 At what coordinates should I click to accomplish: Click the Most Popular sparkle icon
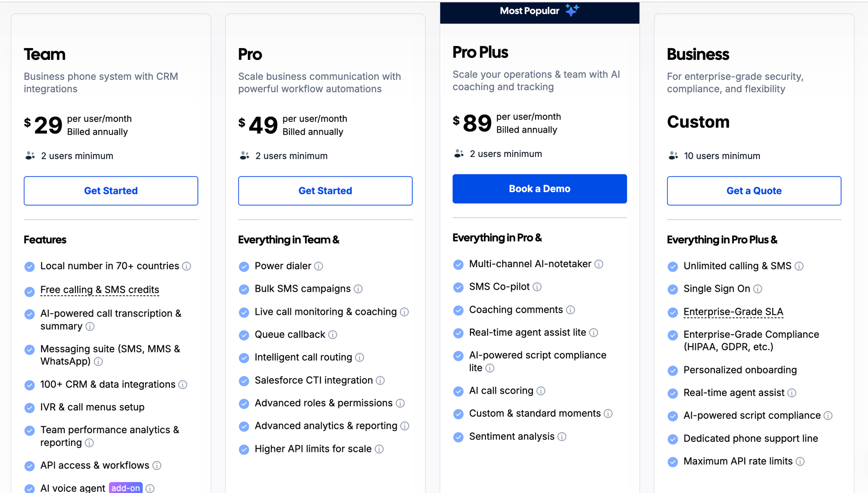(572, 10)
